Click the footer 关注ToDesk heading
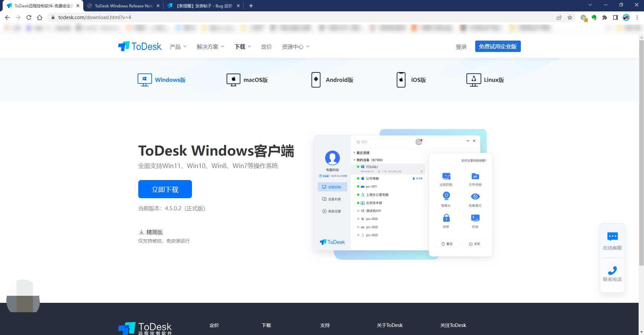 [453, 325]
